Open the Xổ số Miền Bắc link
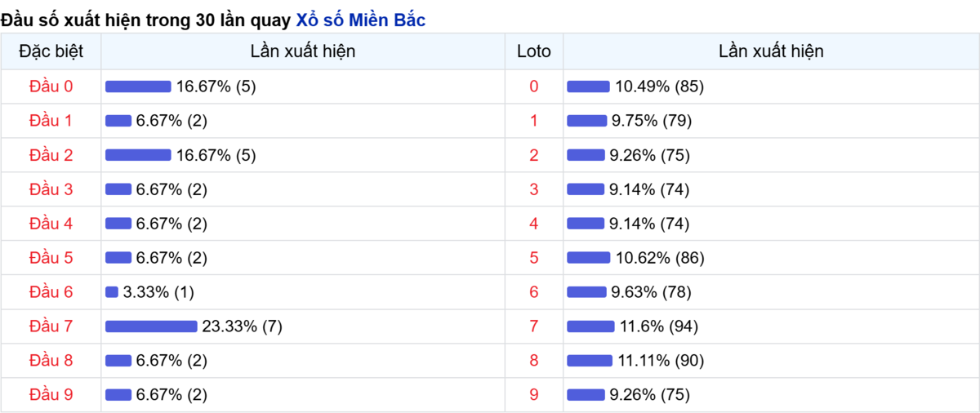980x413 pixels. click(x=360, y=20)
